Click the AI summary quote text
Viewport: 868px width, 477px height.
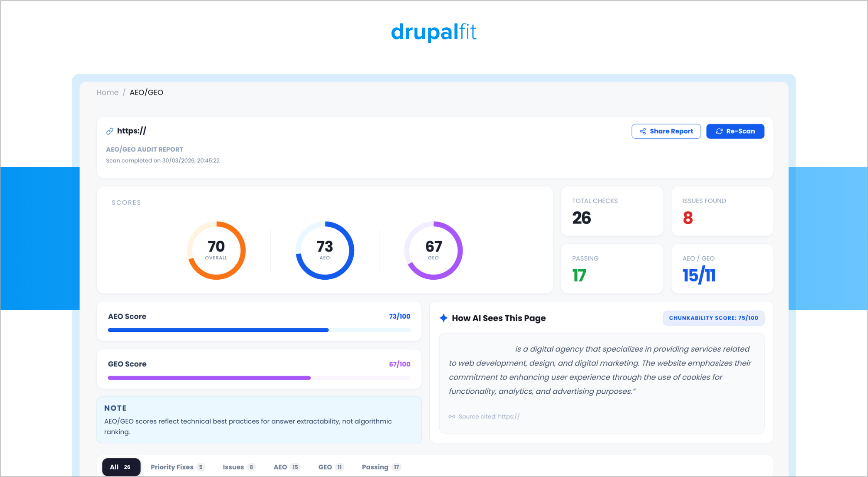tap(600, 370)
